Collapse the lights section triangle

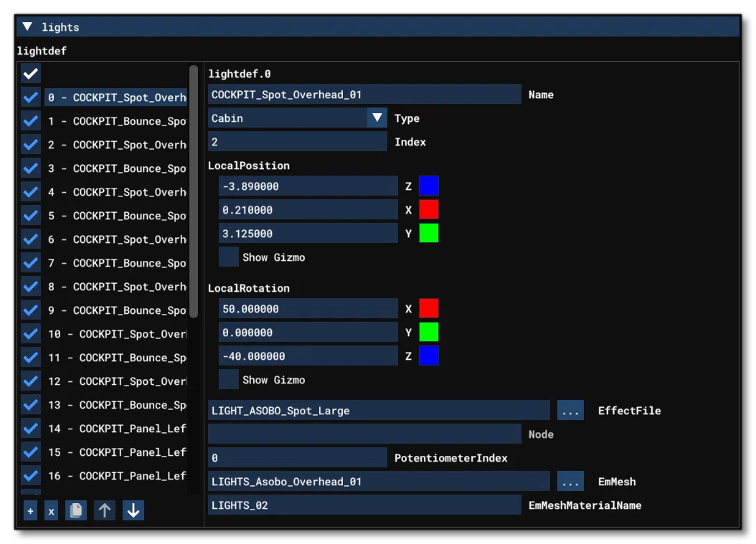[x=27, y=27]
